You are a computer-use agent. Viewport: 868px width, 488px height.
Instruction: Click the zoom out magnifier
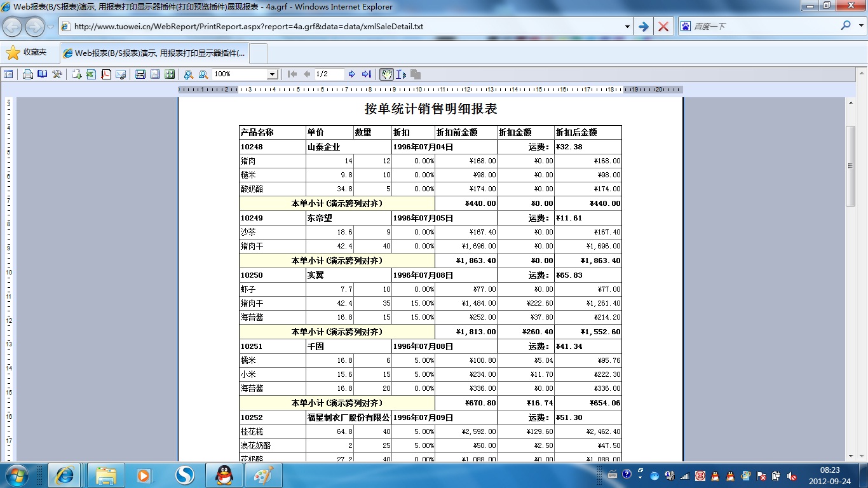pyautogui.click(x=203, y=74)
